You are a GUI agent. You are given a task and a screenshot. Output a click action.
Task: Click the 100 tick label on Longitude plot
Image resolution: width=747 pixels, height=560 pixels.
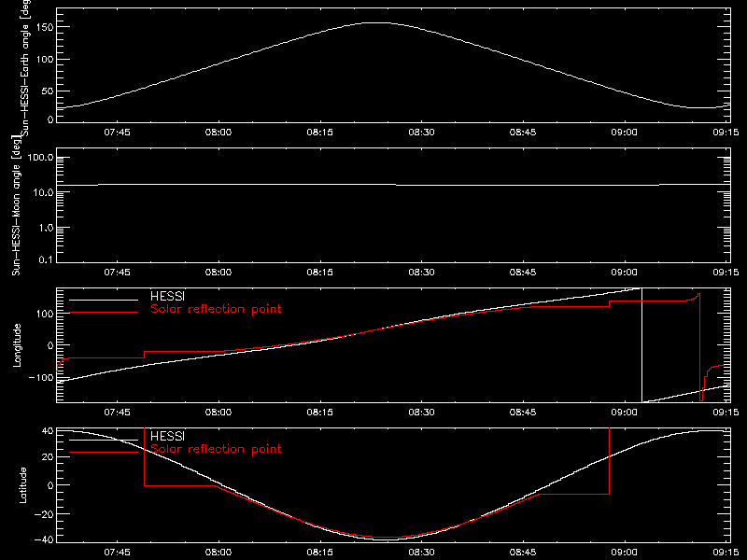coord(44,314)
